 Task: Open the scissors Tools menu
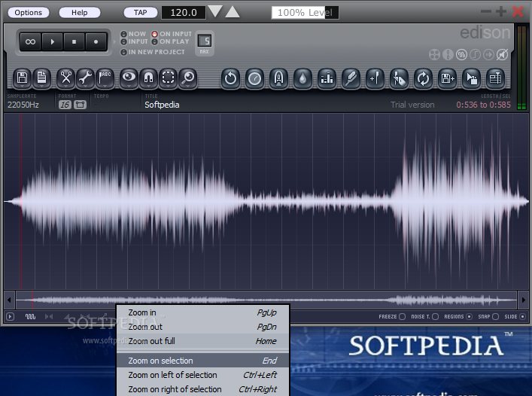[65, 78]
